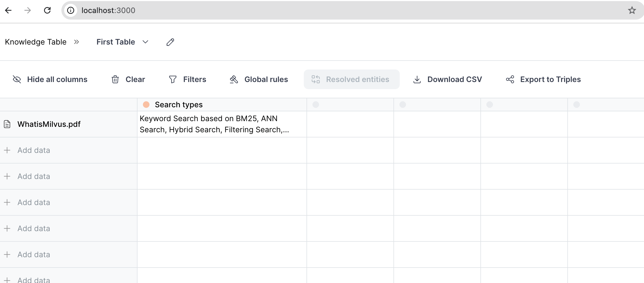This screenshot has height=283, width=644.
Task: Hide all columns in the table
Action: pyautogui.click(x=50, y=79)
